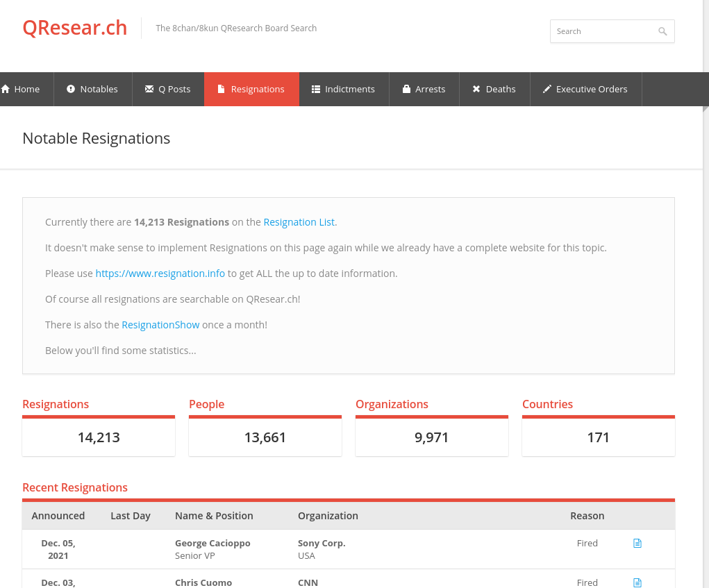Open Chris Cuomo resignation document icon

(x=637, y=582)
